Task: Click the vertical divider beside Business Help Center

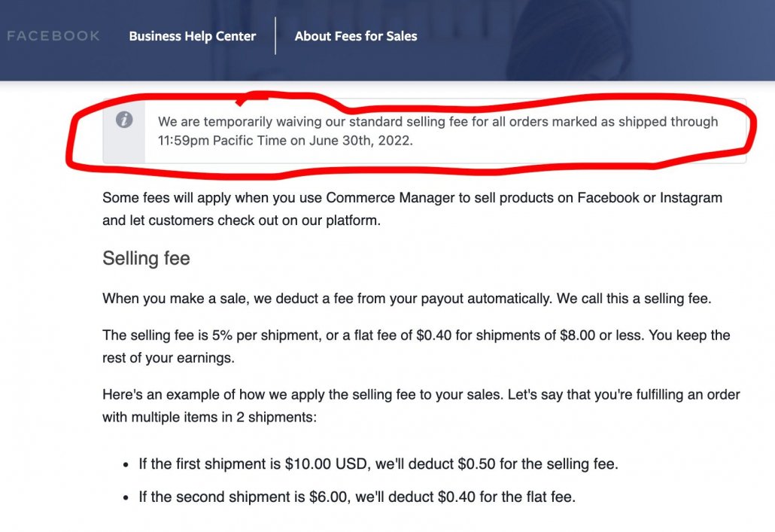Action: tap(275, 36)
